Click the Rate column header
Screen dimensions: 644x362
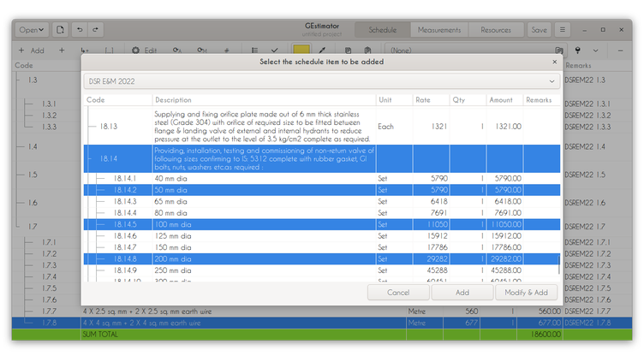point(423,100)
